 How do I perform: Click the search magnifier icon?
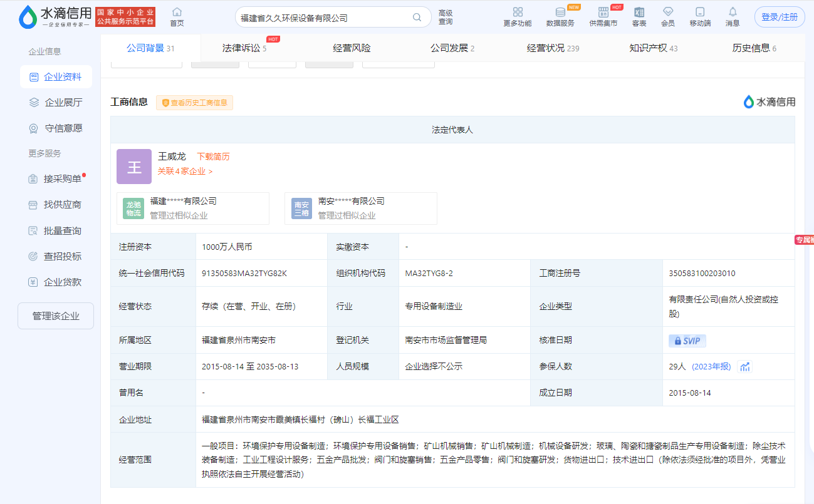pyautogui.click(x=417, y=18)
